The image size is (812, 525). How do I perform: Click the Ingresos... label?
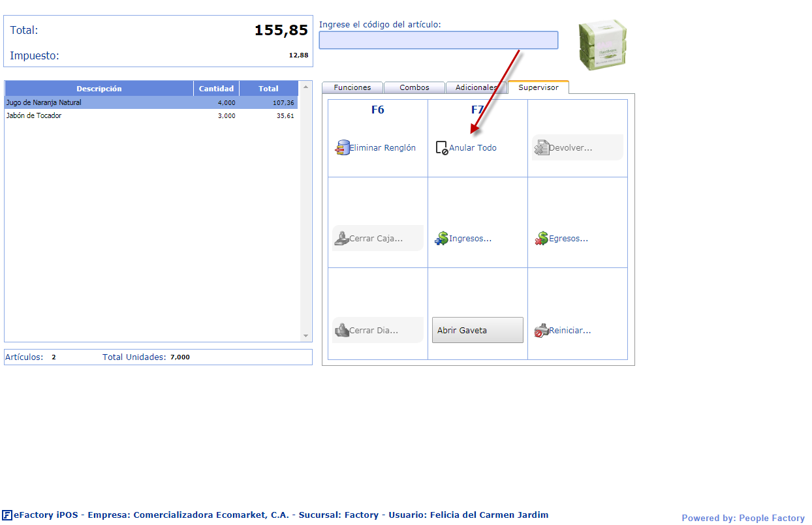[470, 239]
